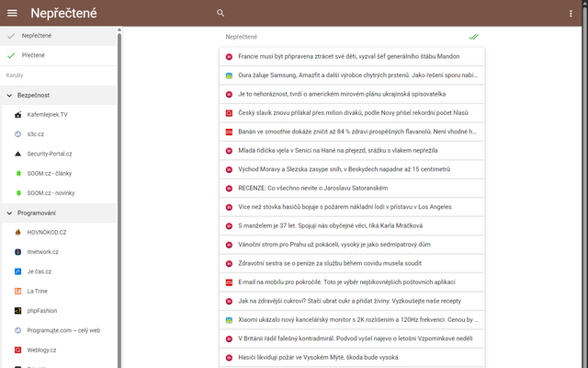Open the La Trine channel
Image resolution: width=588 pixels, height=368 pixels.
point(59,291)
